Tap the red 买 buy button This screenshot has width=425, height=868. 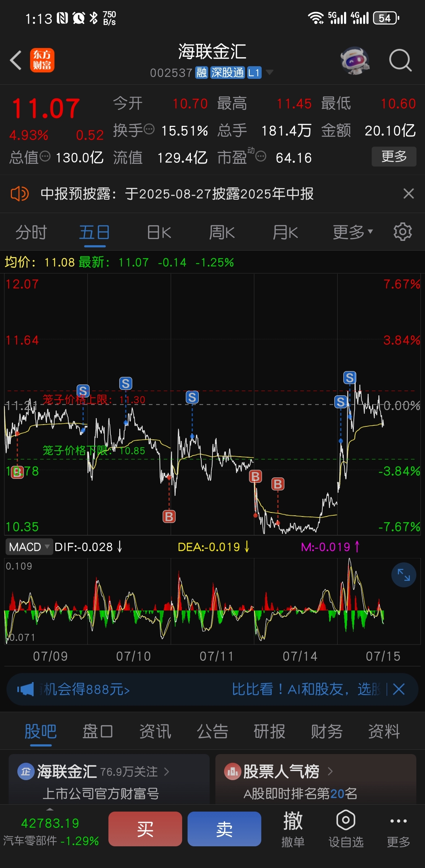(x=145, y=829)
